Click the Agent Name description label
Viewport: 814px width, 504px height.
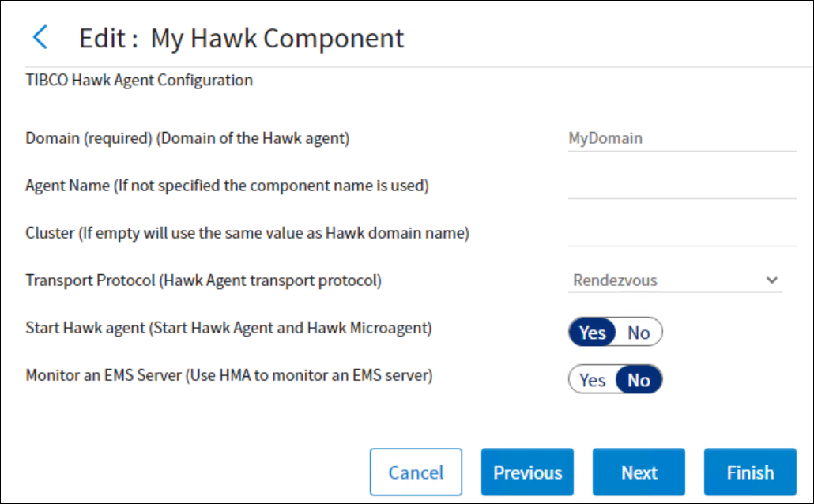pos(227,186)
